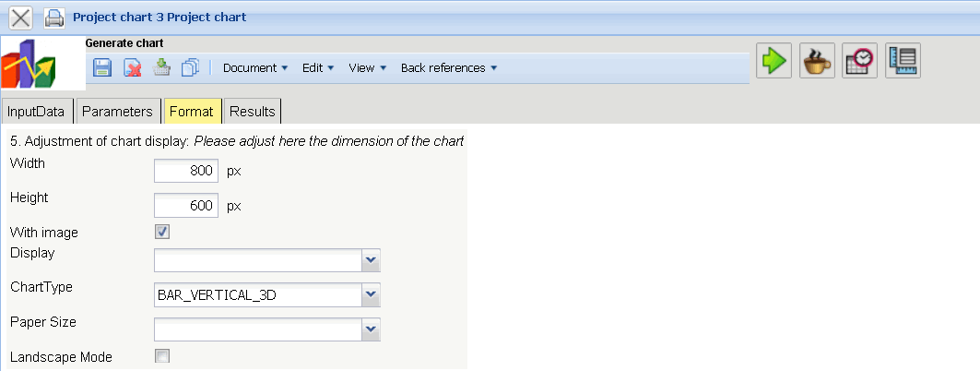Click the green download arrow toolbar icon
980x371 pixels.
pyautogui.click(x=162, y=67)
